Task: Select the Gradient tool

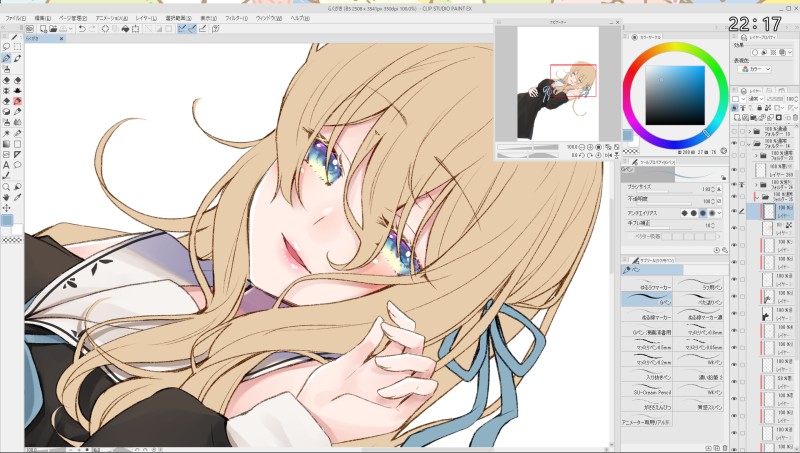Action: [x=7, y=144]
